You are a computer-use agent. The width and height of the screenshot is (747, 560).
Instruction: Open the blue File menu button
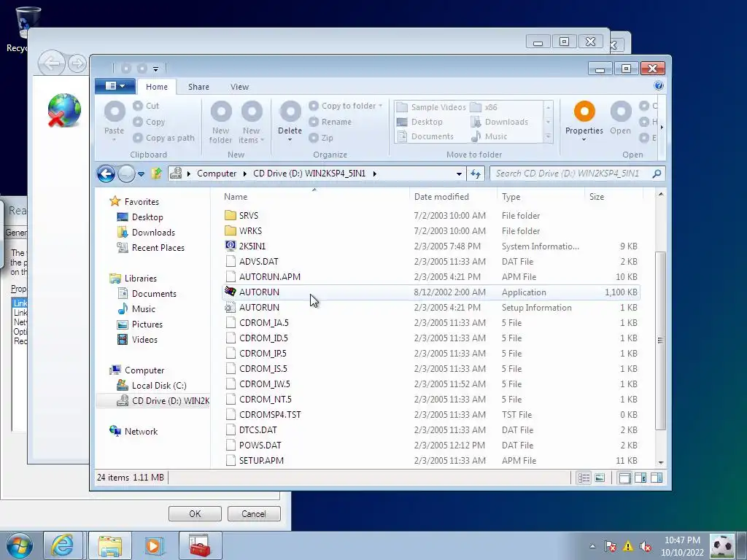pyautogui.click(x=115, y=86)
